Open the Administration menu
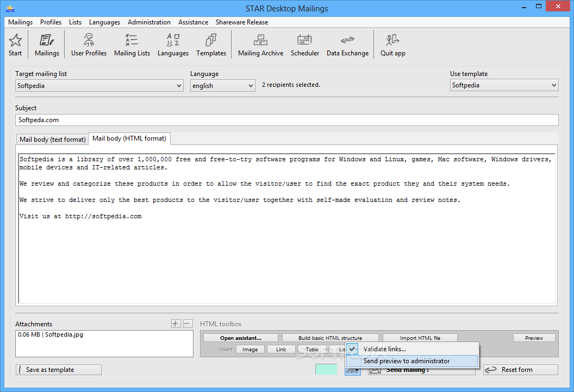 click(x=149, y=22)
